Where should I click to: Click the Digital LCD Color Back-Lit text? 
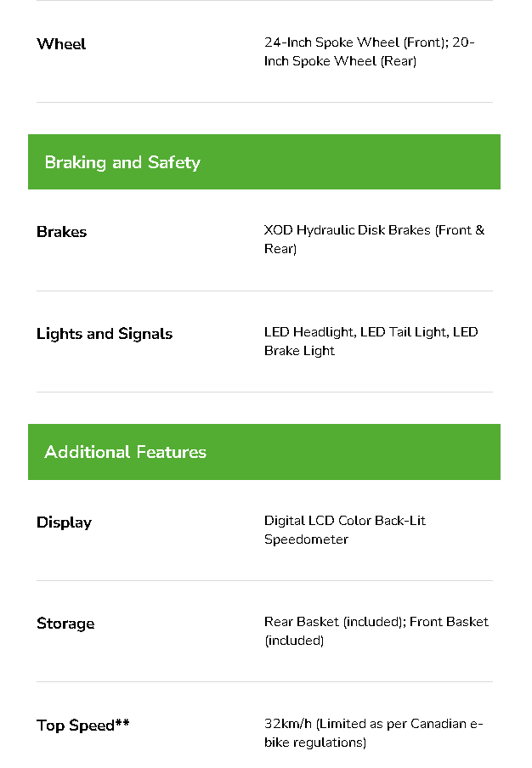pyautogui.click(x=344, y=521)
